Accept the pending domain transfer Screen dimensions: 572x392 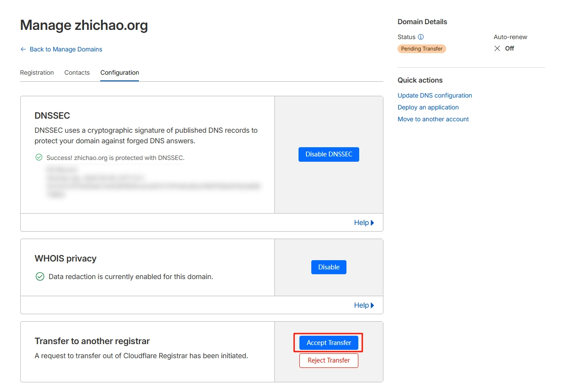click(328, 343)
